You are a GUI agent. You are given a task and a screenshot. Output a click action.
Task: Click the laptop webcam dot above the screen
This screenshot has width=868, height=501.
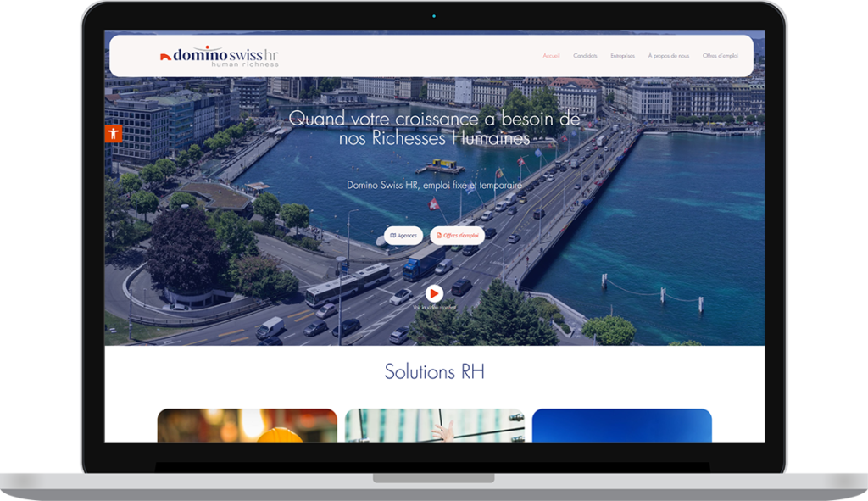click(x=434, y=15)
